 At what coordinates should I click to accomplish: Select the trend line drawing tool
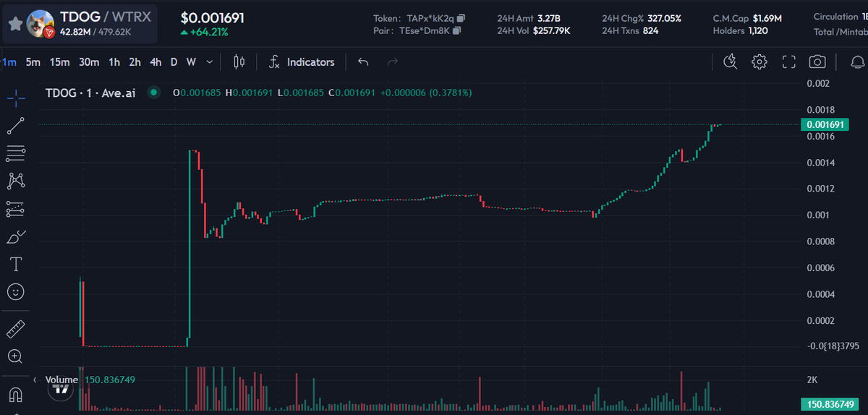(x=16, y=125)
